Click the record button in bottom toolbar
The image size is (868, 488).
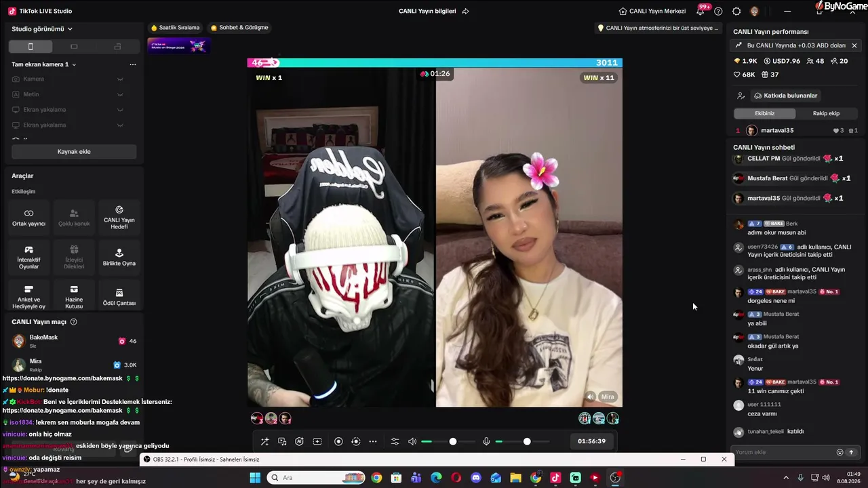tap(338, 442)
